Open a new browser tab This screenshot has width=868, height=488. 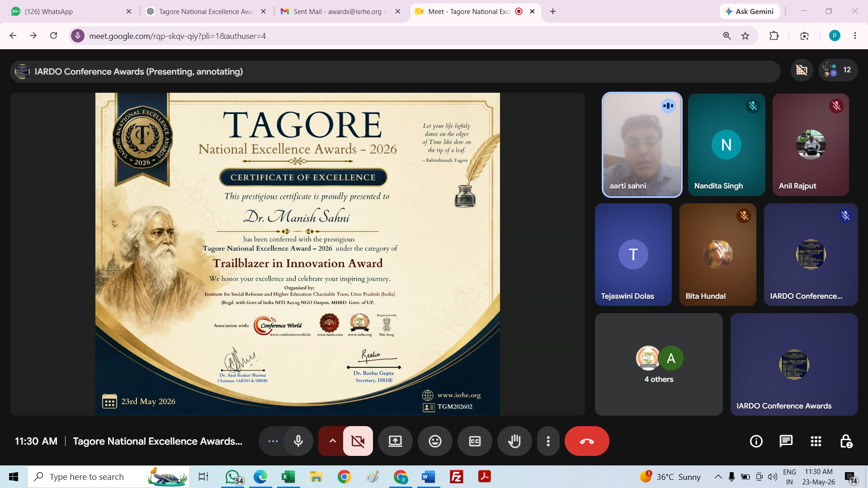coord(553,11)
